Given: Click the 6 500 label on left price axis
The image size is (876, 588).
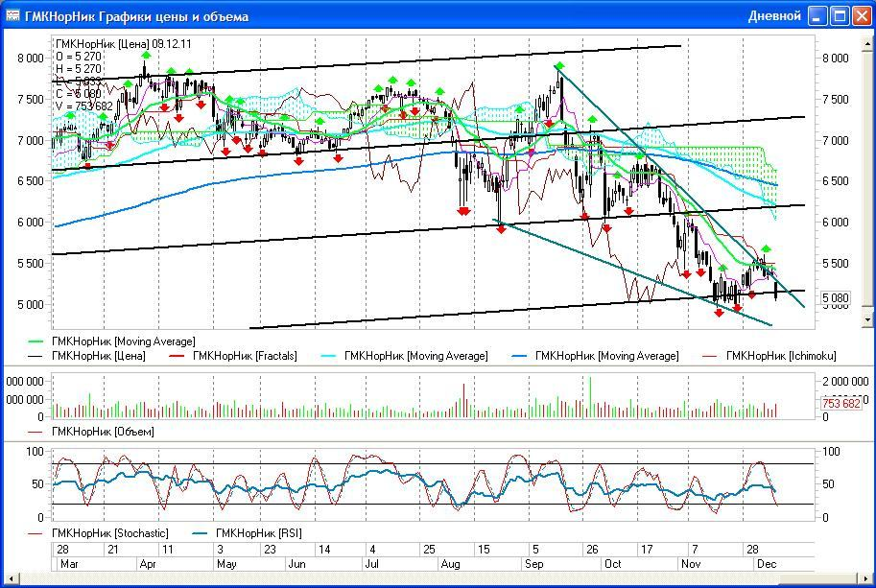Looking at the screenshot, I should click(30, 181).
